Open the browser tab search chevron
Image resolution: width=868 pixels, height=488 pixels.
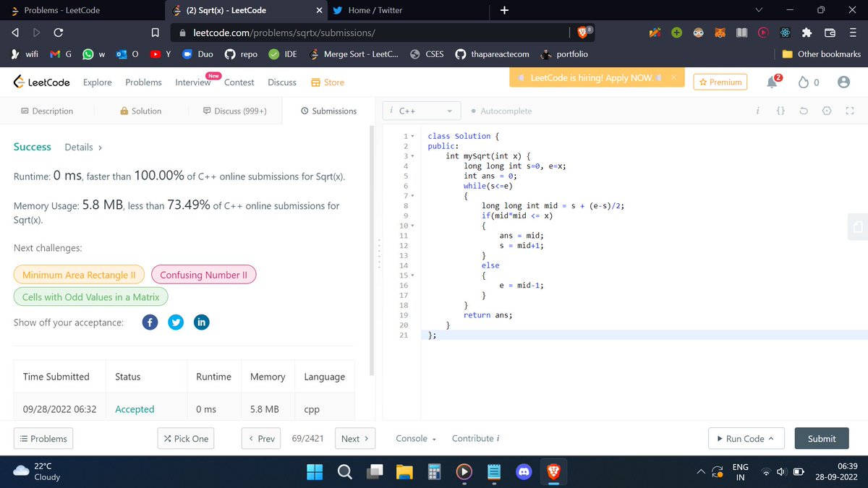[x=759, y=10]
